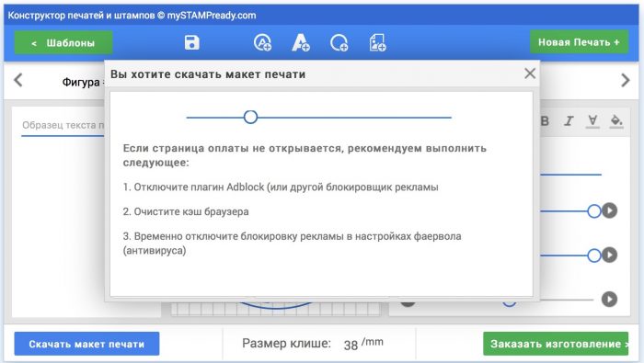Add circular text with the ring-A icon
This screenshot has height=363, width=644.
[262, 42]
